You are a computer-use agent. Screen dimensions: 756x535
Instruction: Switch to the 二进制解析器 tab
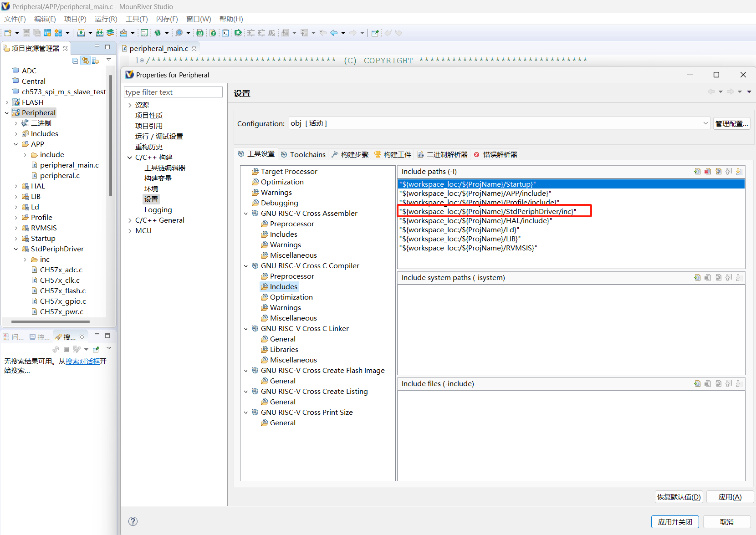443,154
